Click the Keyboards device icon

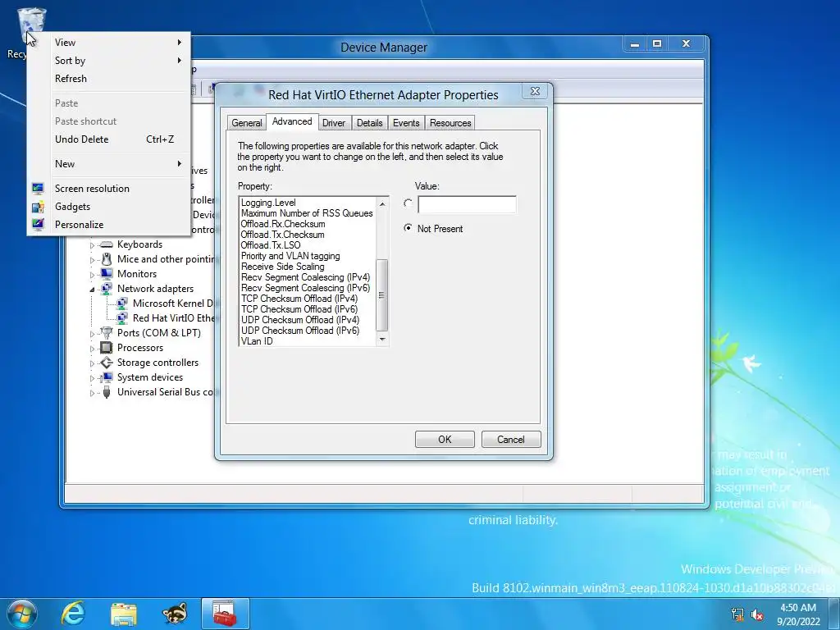pos(107,244)
